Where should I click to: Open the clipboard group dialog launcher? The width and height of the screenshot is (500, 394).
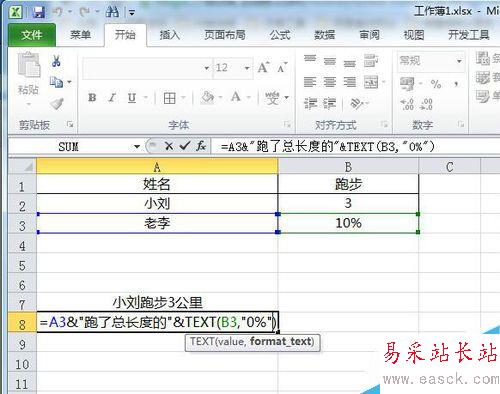click(70, 125)
